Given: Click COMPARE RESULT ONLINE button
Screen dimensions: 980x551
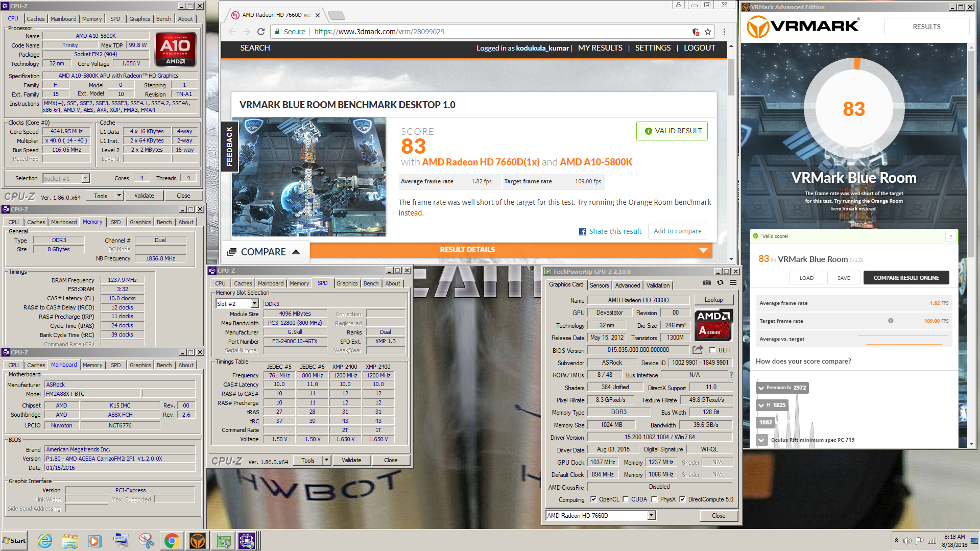Looking at the screenshot, I should [906, 278].
